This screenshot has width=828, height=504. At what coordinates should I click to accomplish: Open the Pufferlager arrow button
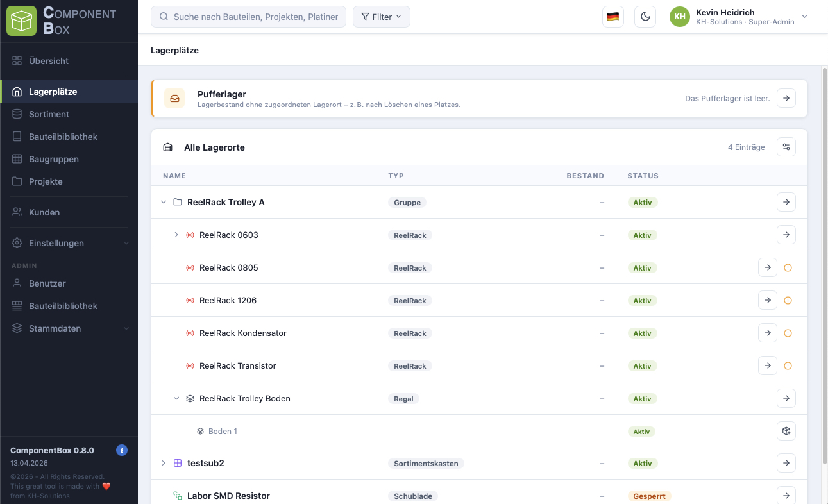pos(786,98)
